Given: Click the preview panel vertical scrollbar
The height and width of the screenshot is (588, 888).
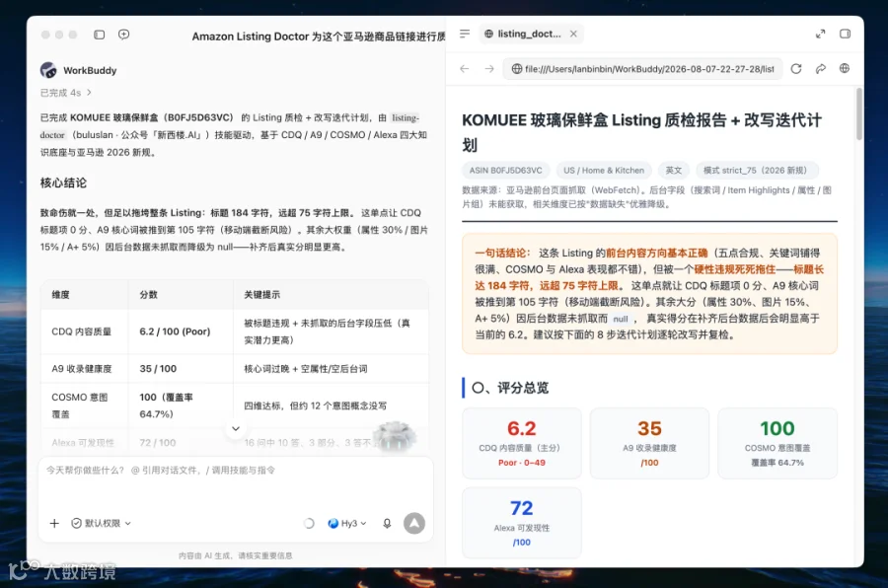Looking at the screenshot, I should 859,113.
